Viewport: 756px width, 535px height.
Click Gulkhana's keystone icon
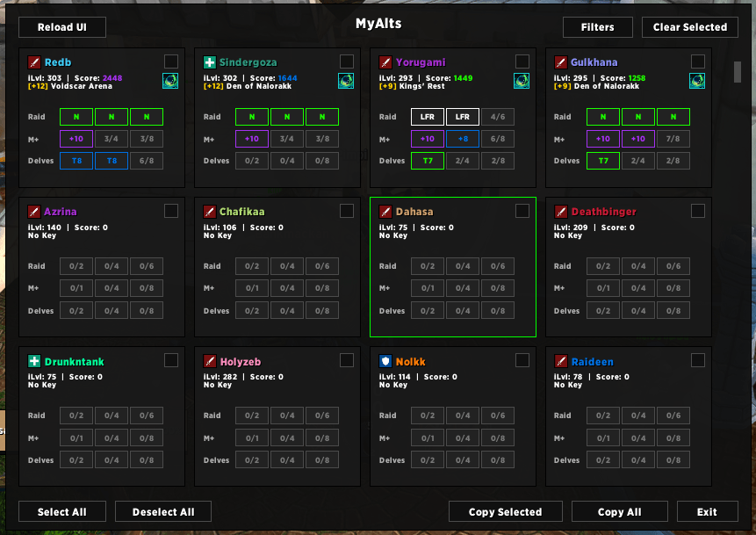tap(697, 81)
